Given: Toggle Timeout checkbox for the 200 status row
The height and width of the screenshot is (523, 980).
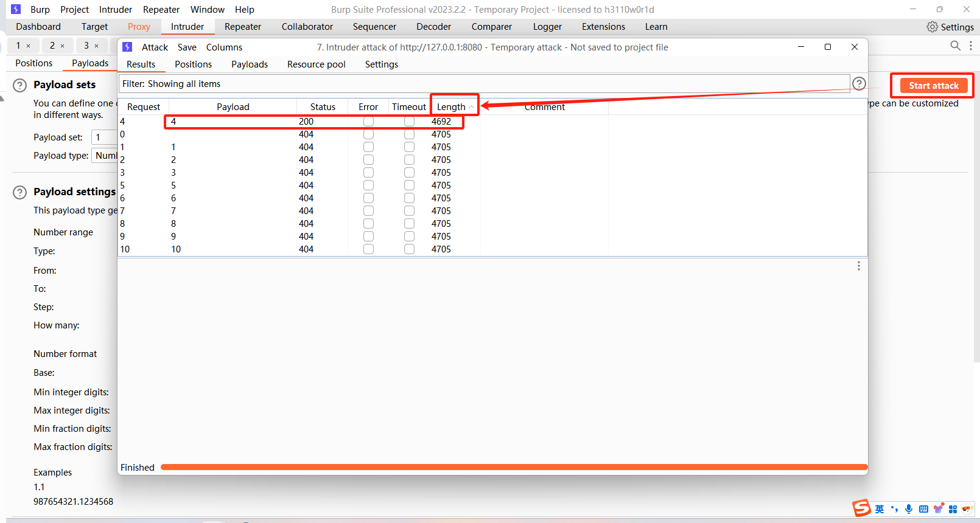Looking at the screenshot, I should (409, 122).
